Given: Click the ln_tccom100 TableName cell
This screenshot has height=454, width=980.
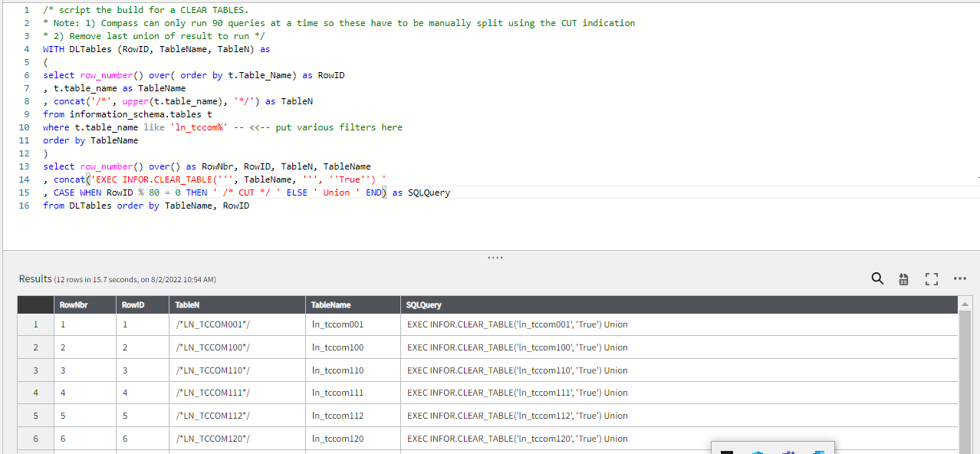Looking at the screenshot, I should tap(353, 347).
